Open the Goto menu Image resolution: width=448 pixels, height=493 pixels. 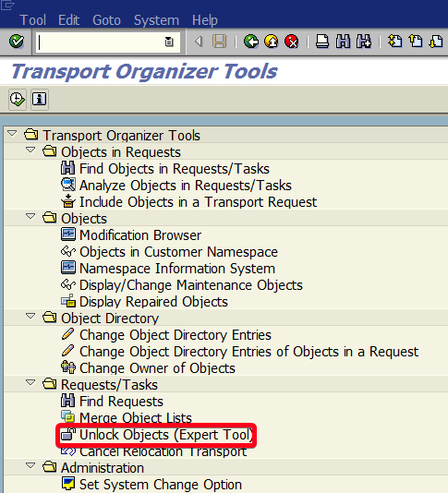pos(106,20)
